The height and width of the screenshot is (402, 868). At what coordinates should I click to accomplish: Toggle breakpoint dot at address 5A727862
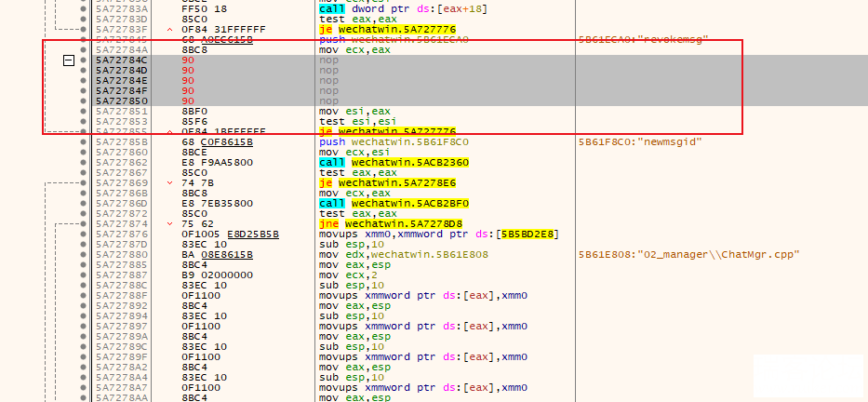click(x=83, y=162)
